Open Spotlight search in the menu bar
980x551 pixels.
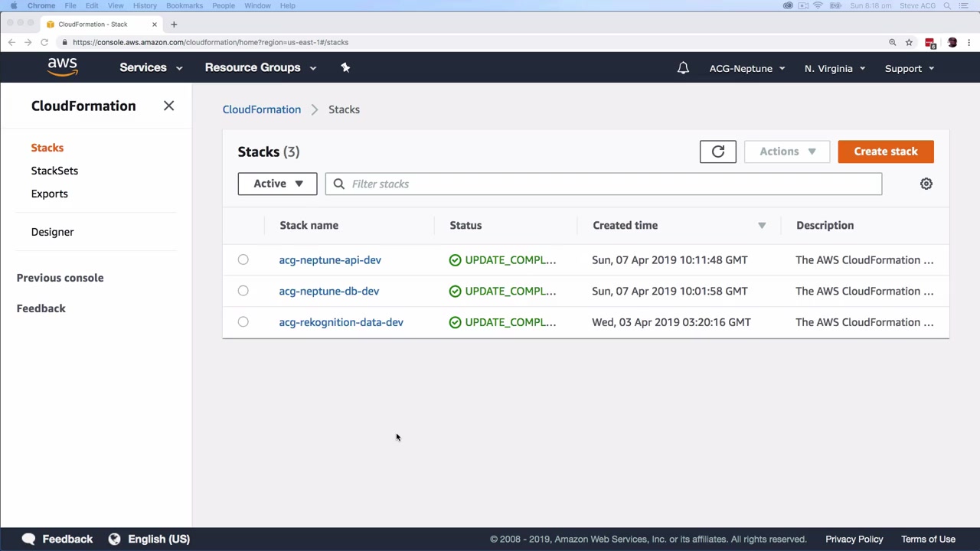click(947, 5)
